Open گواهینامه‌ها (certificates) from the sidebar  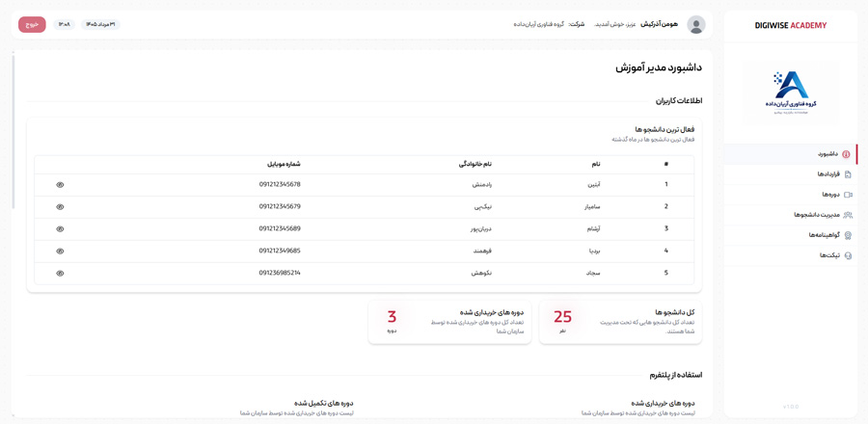point(791,235)
